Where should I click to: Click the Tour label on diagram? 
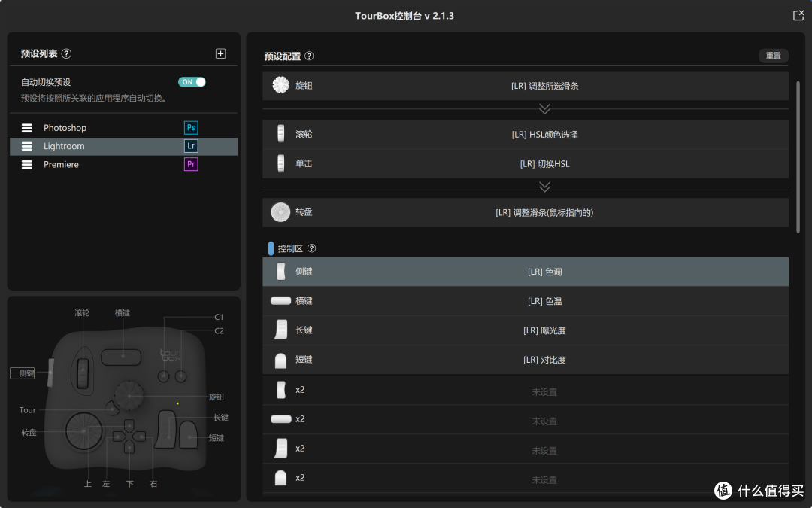click(28, 410)
